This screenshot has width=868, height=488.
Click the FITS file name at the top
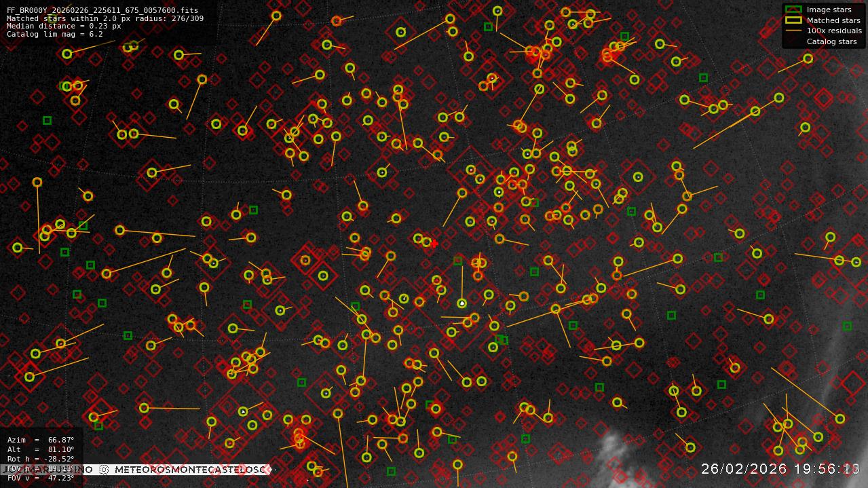[x=102, y=11]
